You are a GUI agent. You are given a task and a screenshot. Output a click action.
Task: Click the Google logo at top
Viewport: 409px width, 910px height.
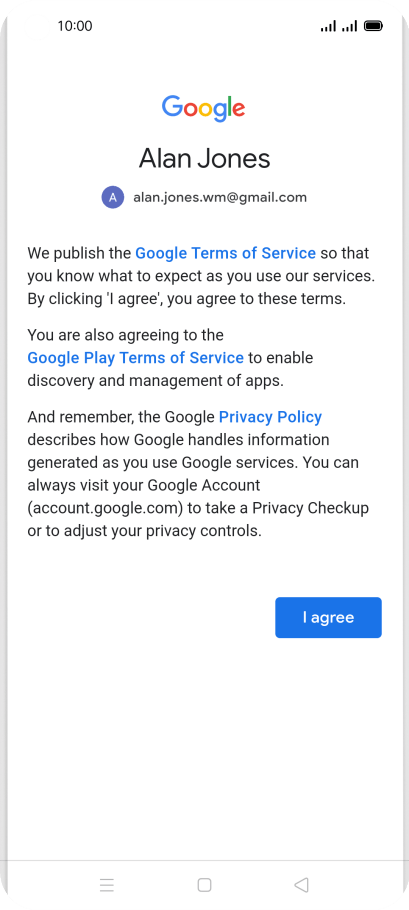pyautogui.click(x=204, y=109)
